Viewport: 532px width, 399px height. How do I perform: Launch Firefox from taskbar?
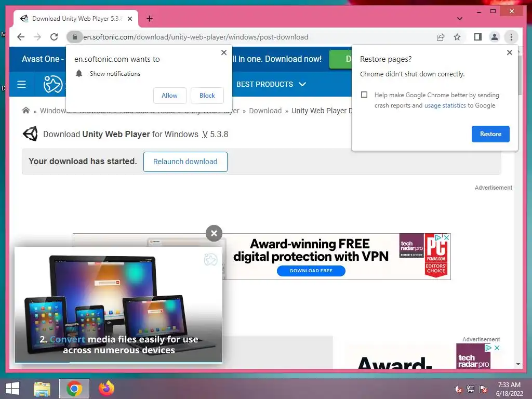pos(107,389)
